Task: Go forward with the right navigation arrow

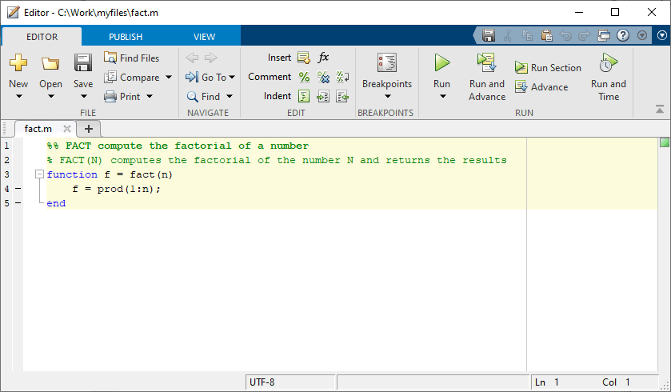Action: point(211,57)
